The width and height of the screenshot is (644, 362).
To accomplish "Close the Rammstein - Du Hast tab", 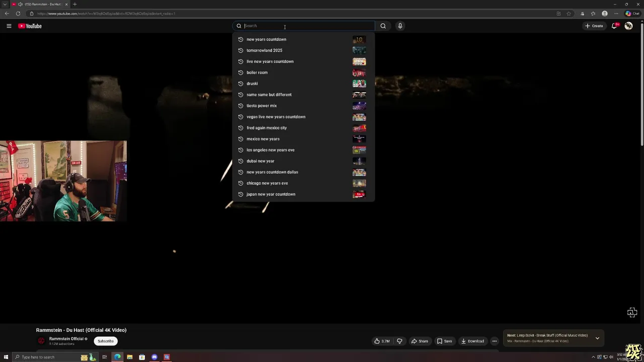I will 66,4.
